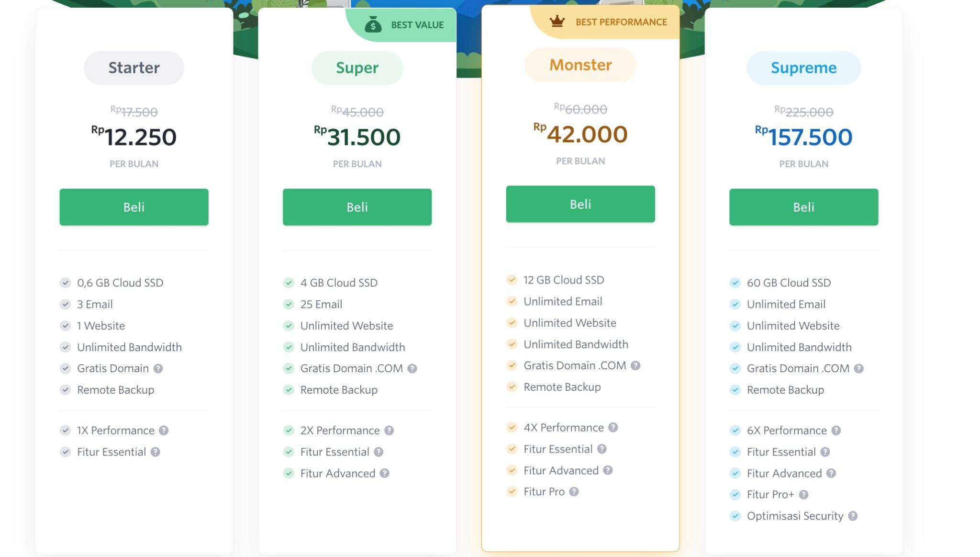Select the Monster plan label
Image resolution: width=980 pixels, height=557 pixels.
[580, 65]
